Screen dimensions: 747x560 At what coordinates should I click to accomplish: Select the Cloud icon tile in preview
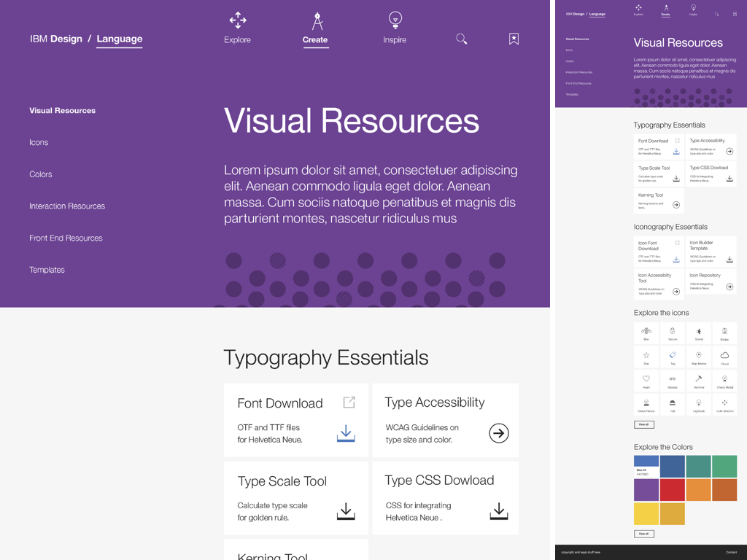click(x=724, y=357)
